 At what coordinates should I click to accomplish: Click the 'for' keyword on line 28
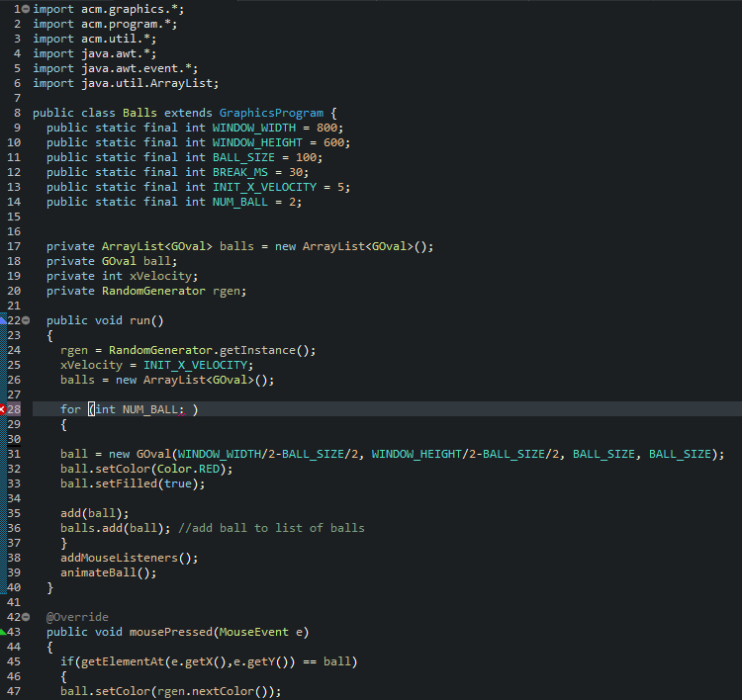point(70,409)
